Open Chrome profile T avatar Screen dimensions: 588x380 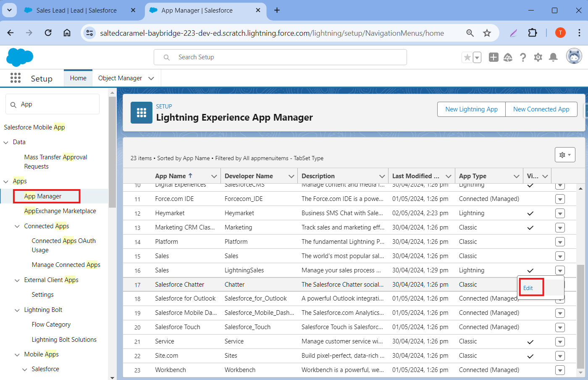tap(560, 33)
